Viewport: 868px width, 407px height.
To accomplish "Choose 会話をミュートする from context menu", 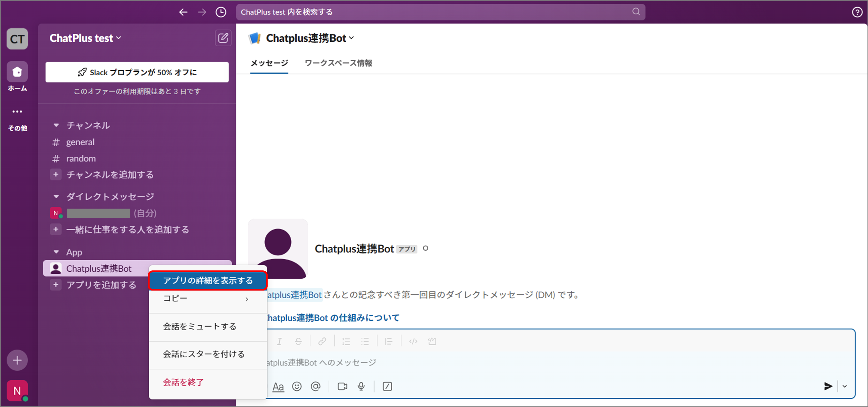I will tap(208, 326).
